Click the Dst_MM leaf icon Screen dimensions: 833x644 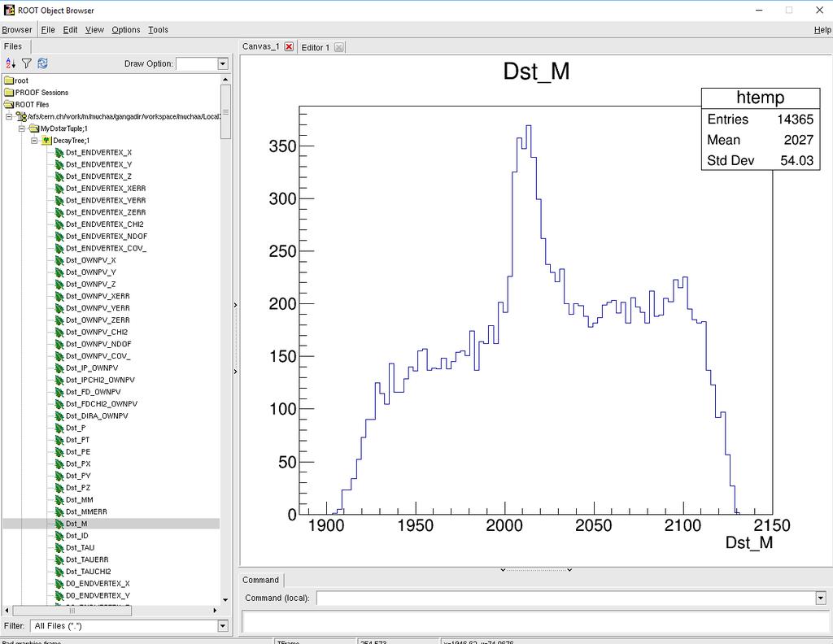[59, 500]
